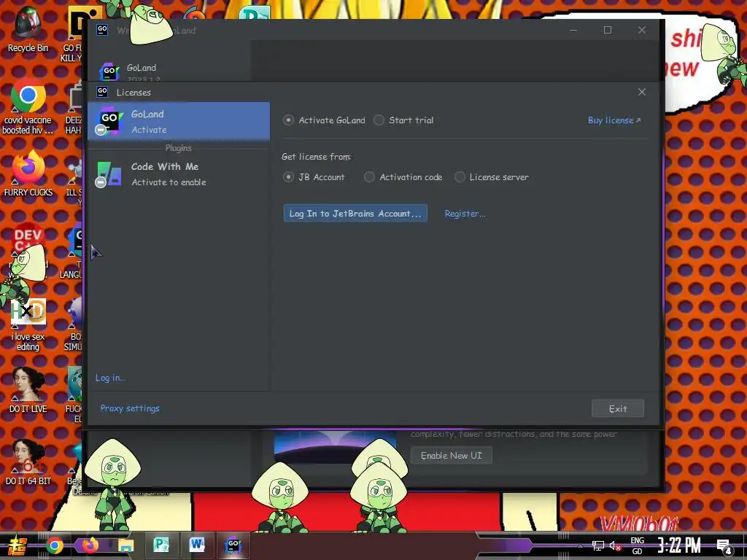
Task: Open HxD shortcut labeled i love sex editing
Action: tap(28, 326)
